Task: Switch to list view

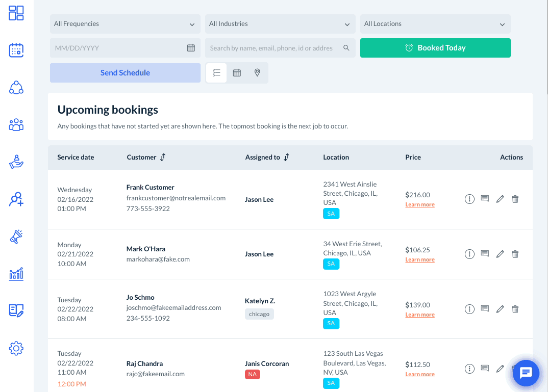Action: (216, 73)
